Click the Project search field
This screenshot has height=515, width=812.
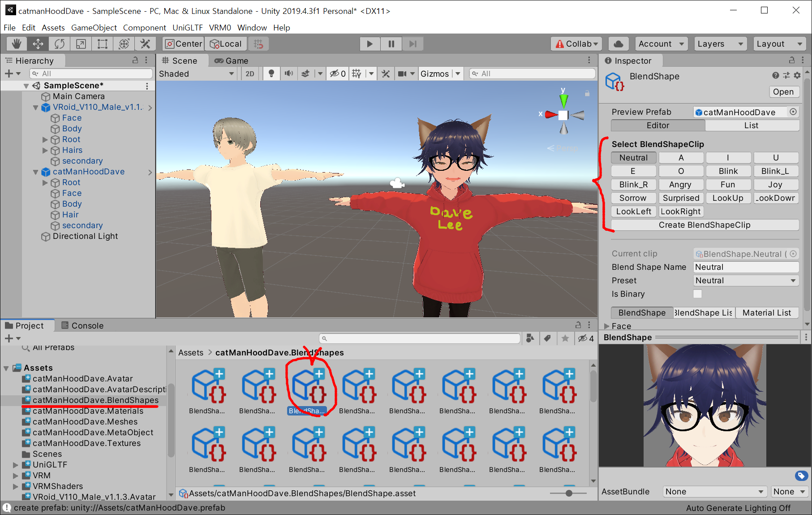[420, 338]
